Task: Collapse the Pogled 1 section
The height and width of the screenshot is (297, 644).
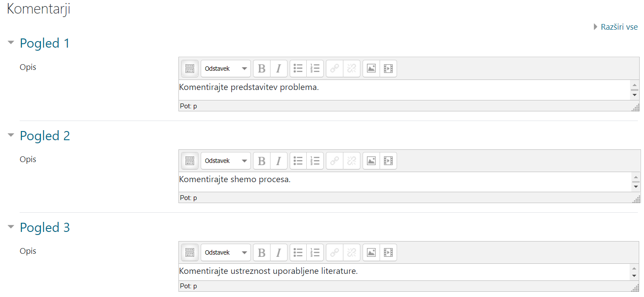Action: tap(11, 43)
